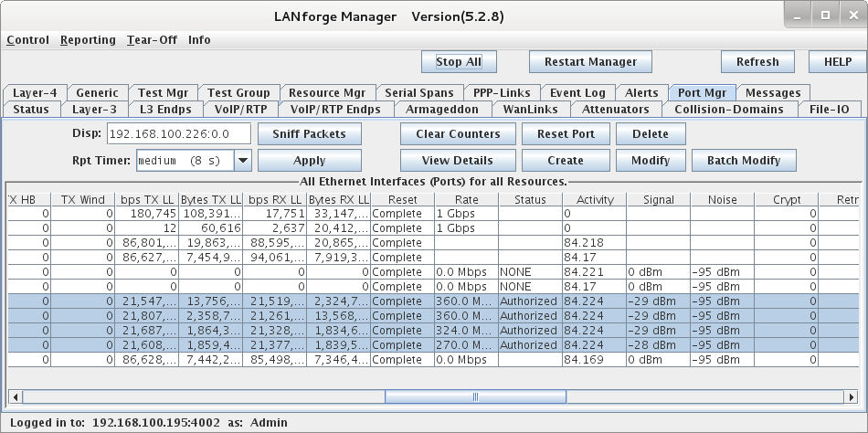Switch to the Generic tab

click(x=98, y=92)
